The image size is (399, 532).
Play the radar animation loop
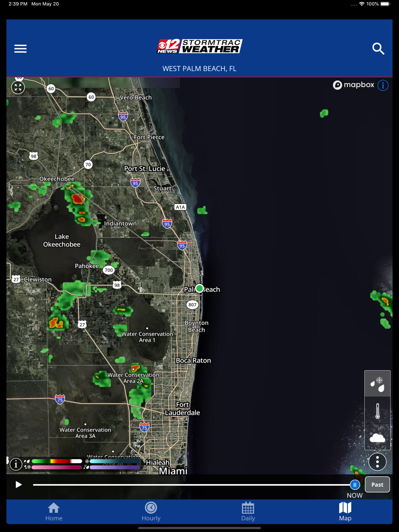point(19,485)
